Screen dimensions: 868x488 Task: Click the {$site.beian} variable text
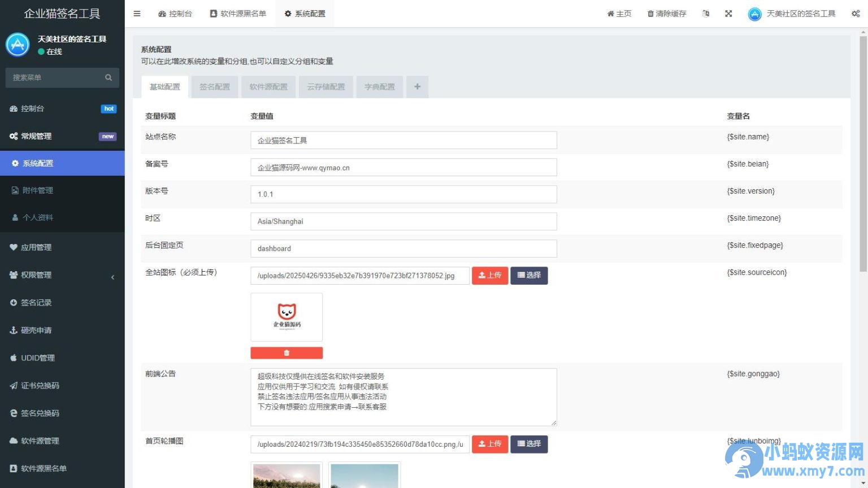[x=748, y=164]
